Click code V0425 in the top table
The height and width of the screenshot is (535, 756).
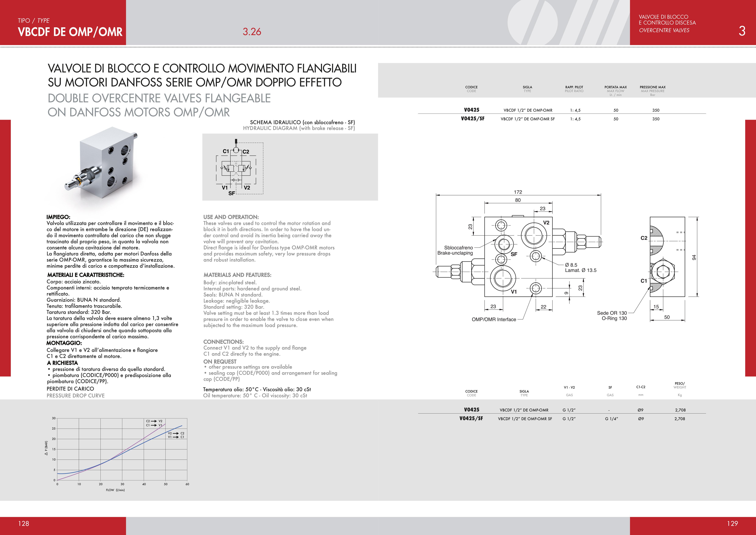(x=471, y=110)
